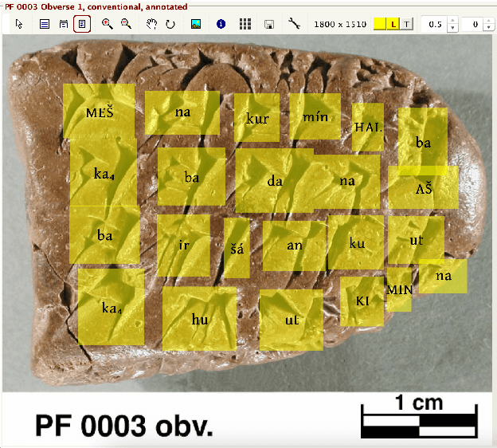Toggle the gray T text button
The width and height of the screenshot is (497, 448).
[x=407, y=25]
